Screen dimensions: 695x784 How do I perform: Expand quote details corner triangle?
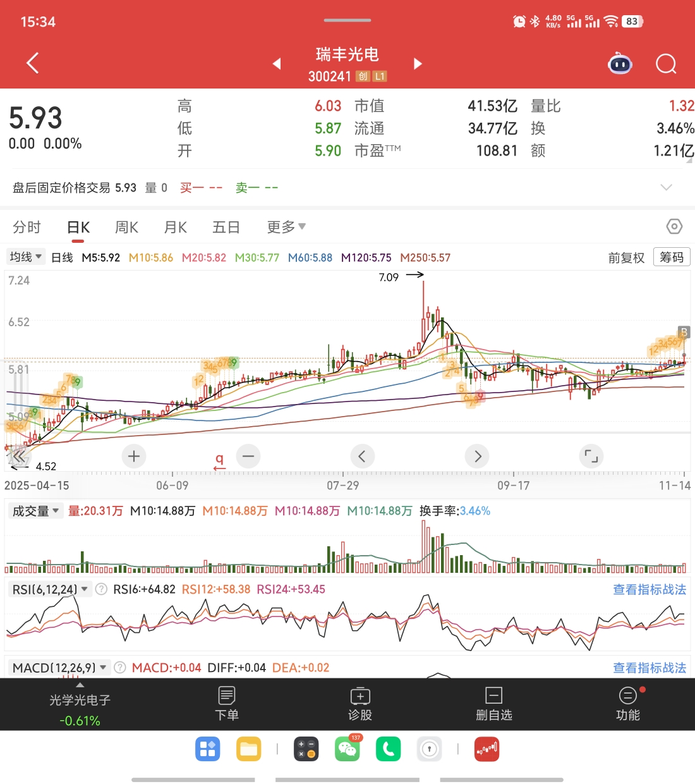pyautogui.click(x=689, y=160)
